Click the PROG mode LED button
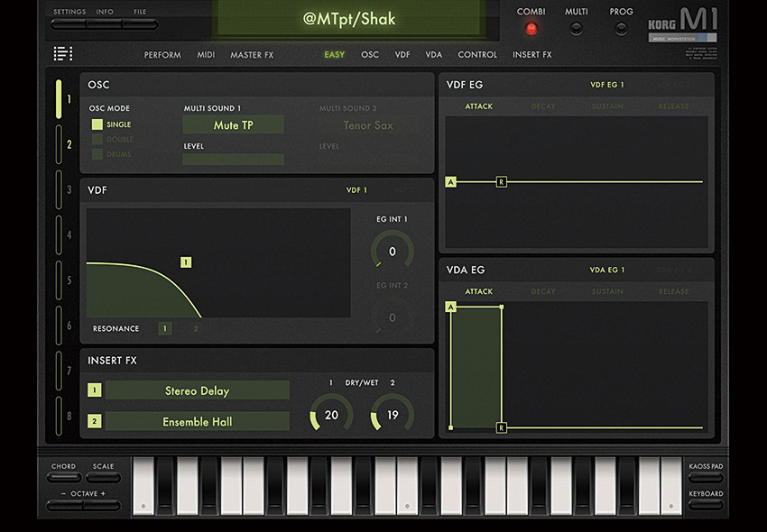Viewport: 767px width, 532px height. (x=621, y=28)
